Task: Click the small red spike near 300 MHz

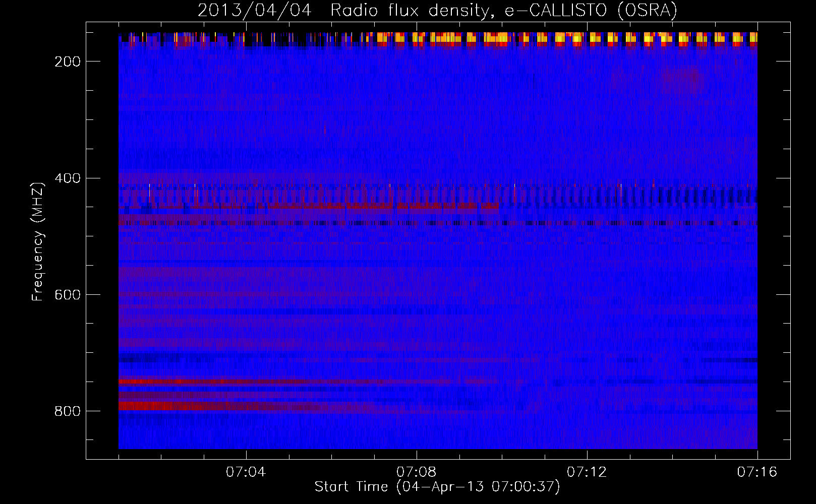Action: click(x=325, y=130)
